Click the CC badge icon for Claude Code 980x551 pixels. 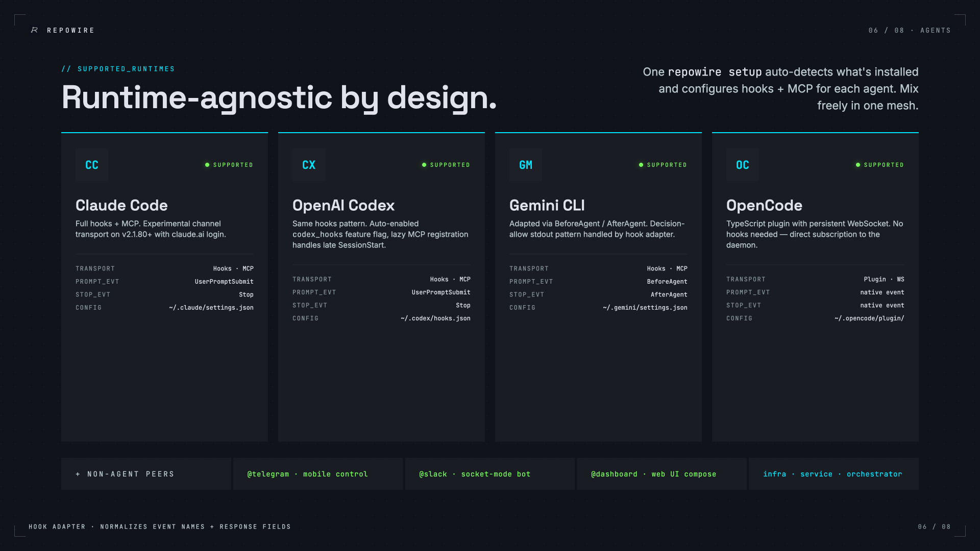[92, 165]
